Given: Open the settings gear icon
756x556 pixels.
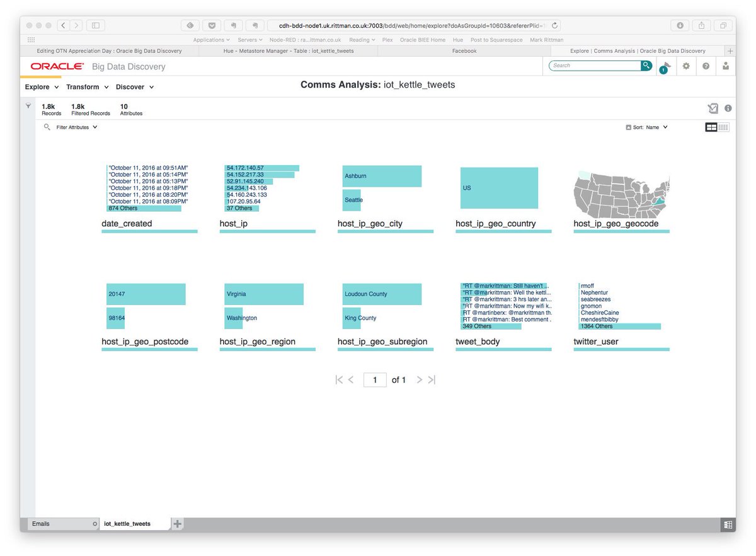Looking at the screenshot, I should (686, 66).
